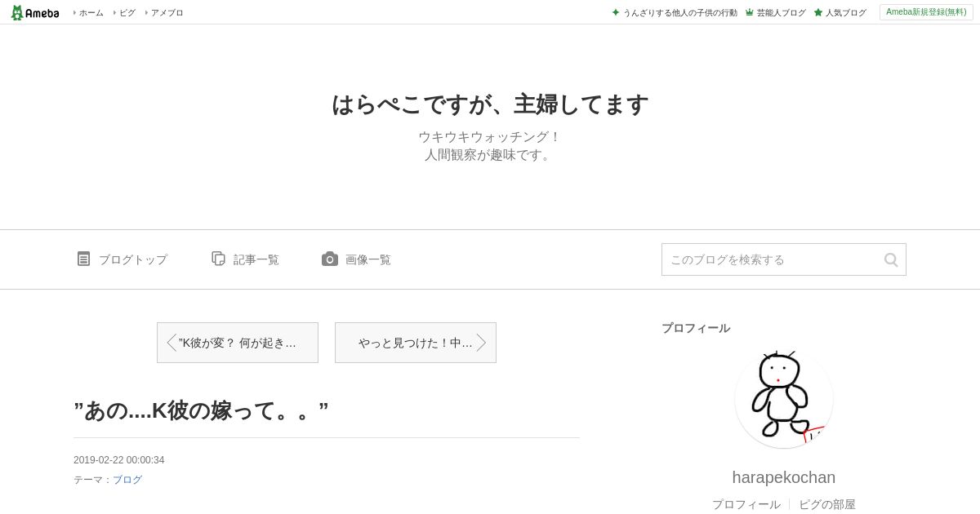Viewport: 980px width, 514px height.
Task: Click the harapekochan profile avatar
Action: tap(784, 399)
